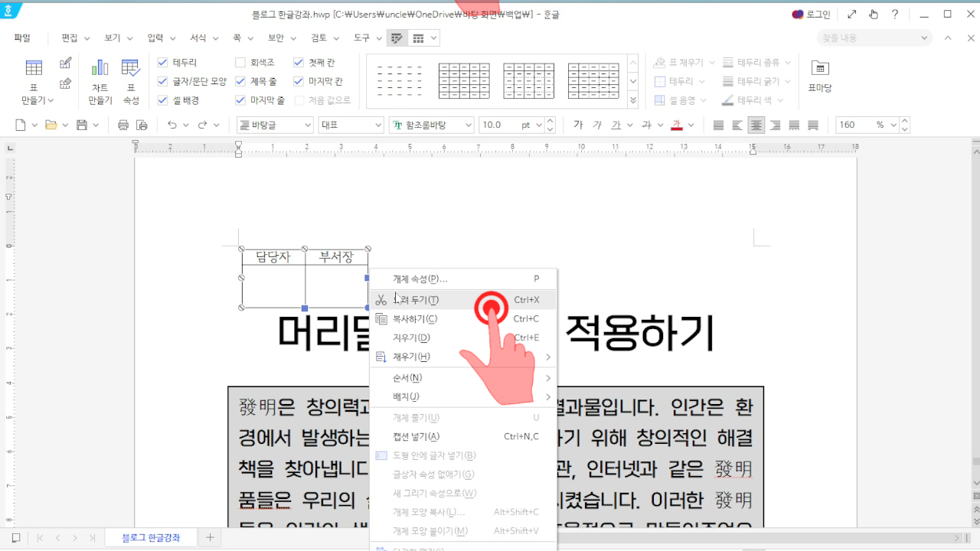Open the underline style dropdown arrow
Viewport: 980px width, 551px height.
click(630, 125)
